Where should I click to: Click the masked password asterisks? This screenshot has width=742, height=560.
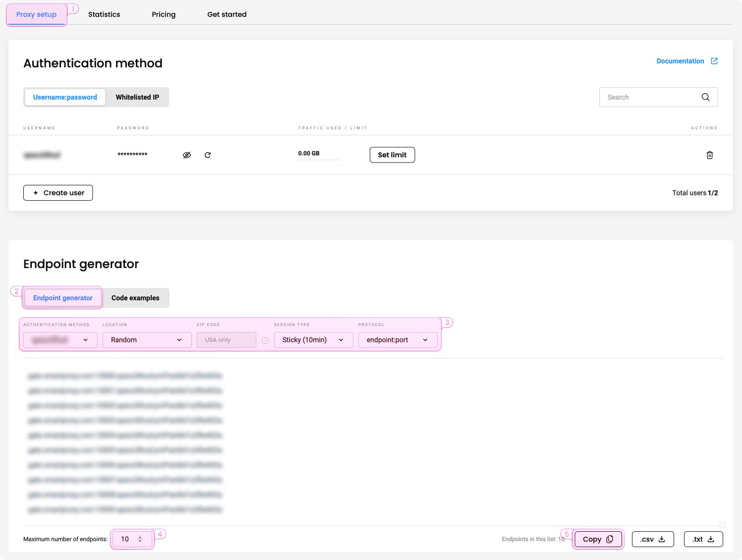(132, 155)
